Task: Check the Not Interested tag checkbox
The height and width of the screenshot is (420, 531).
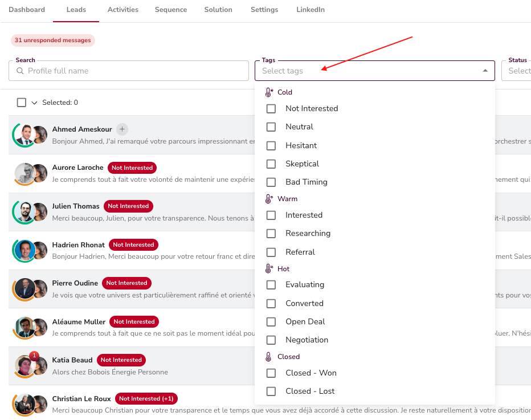Action: (271, 108)
